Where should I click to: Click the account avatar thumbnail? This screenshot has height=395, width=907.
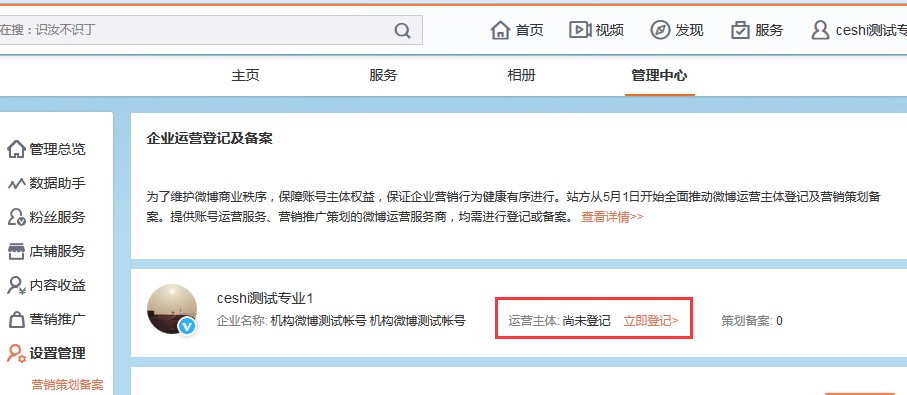(172, 309)
